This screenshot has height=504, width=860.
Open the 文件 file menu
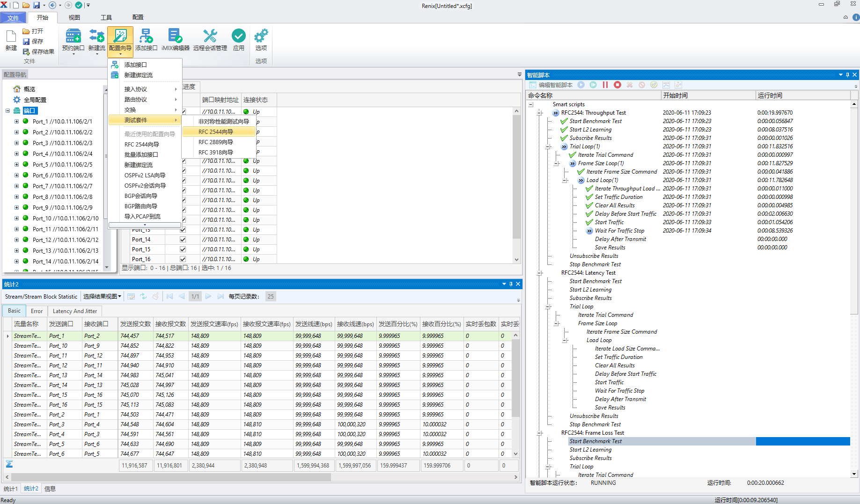click(x=13, y=18)
